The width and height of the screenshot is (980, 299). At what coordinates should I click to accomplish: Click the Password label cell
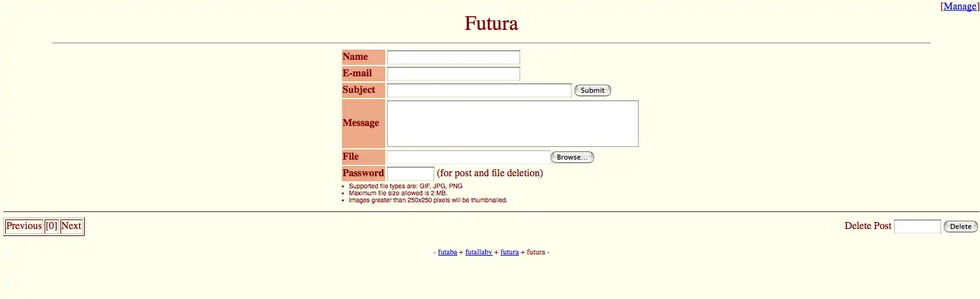(363, 173)
